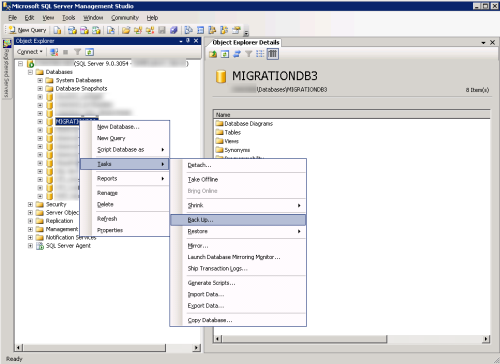Open a Database Engine Query from toolbar
Viewport: 500px width, 364px height.
point(57,30)
